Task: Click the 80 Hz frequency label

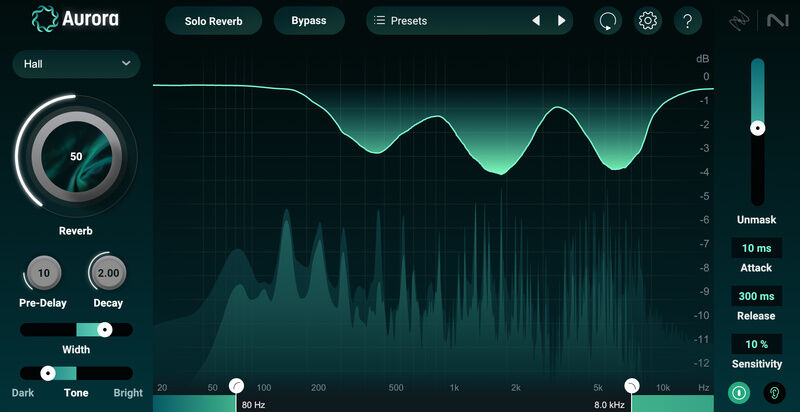Action: point(254,405)
